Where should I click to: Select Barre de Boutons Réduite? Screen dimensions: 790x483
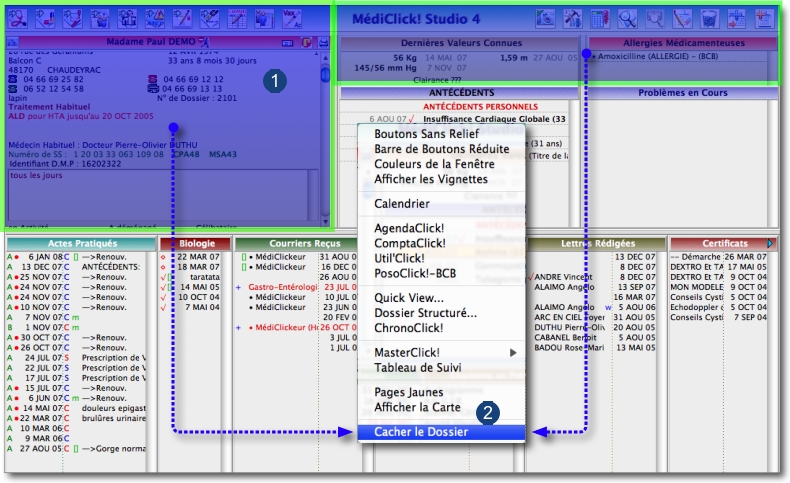(x=441, y=149)
